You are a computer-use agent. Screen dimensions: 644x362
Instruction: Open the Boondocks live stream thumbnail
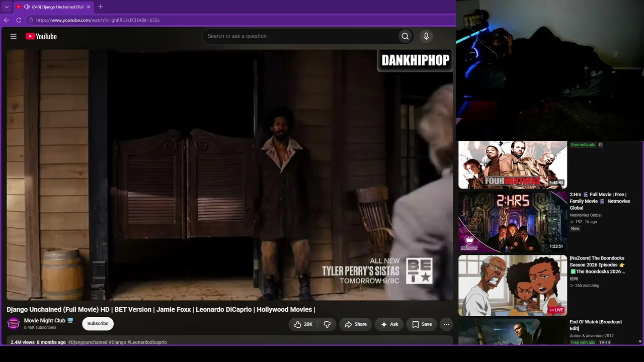click(513, 286)
